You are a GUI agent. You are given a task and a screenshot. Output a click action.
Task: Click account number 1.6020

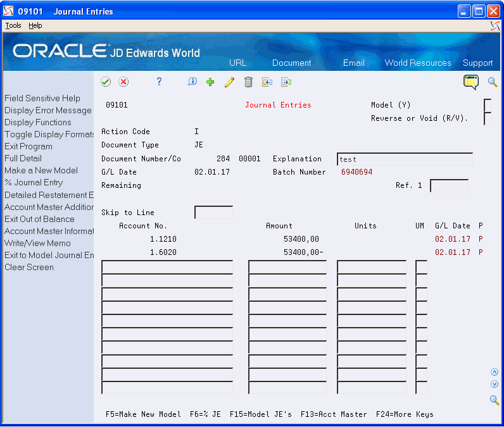click(x=163, y=252)
